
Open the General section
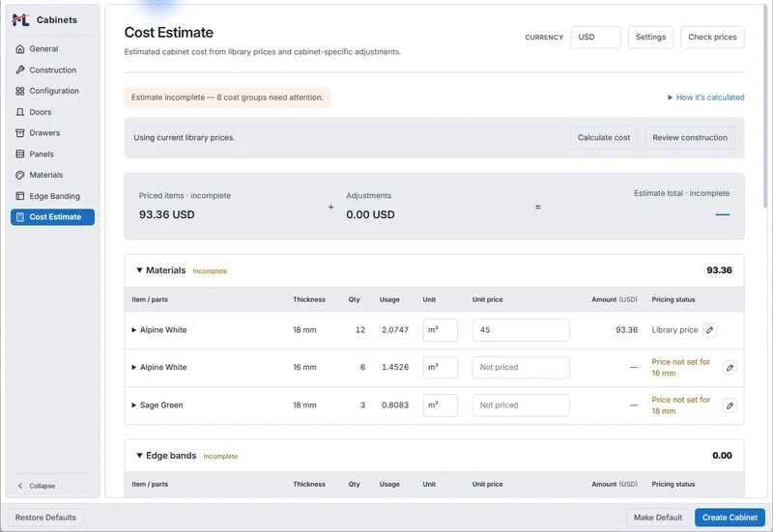tap(52, 49)
